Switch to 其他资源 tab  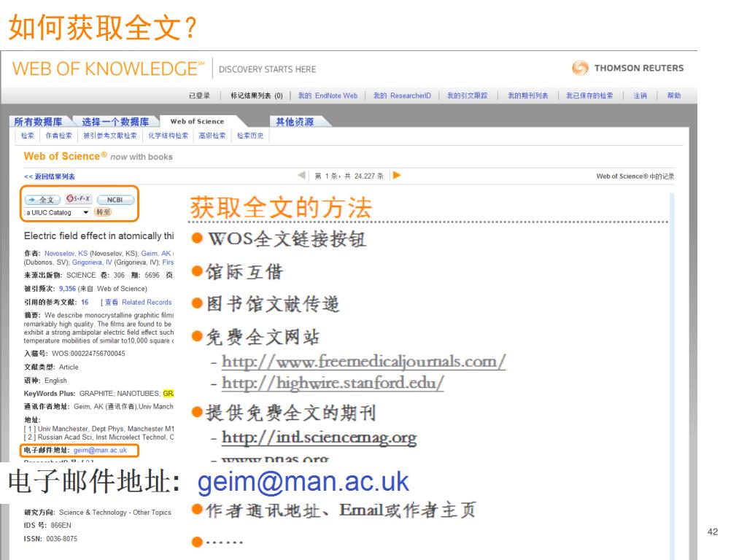(295, 122)
